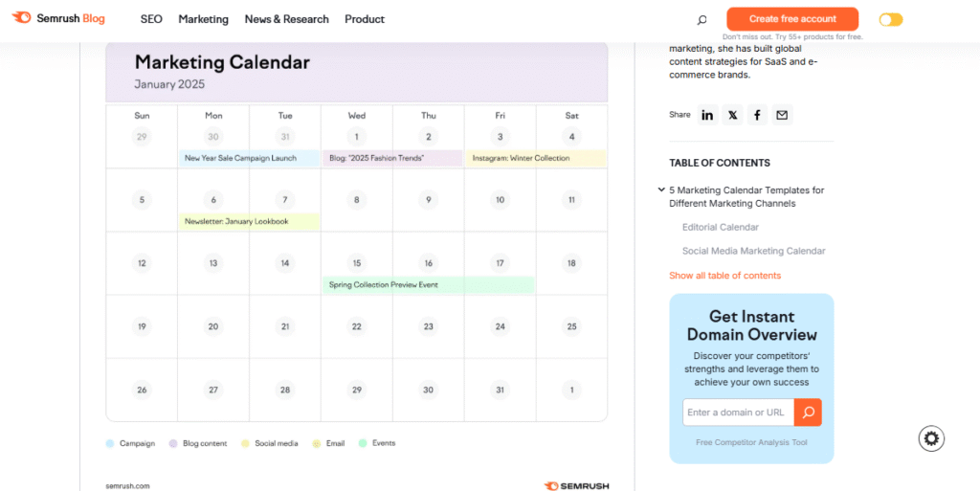This screenshot has height=491, width=980.
Task: Jump to Editorial Calendar section
Action: pyautogui.click(x=721, y=228)
